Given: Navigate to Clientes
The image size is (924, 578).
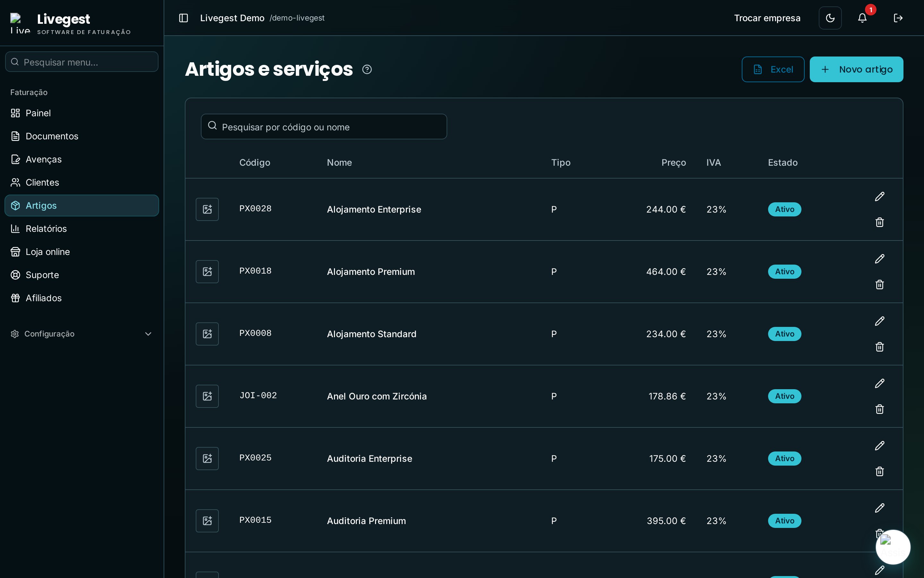Looking at the screenshot, I should pyautogui.click(x=82, y=182).
